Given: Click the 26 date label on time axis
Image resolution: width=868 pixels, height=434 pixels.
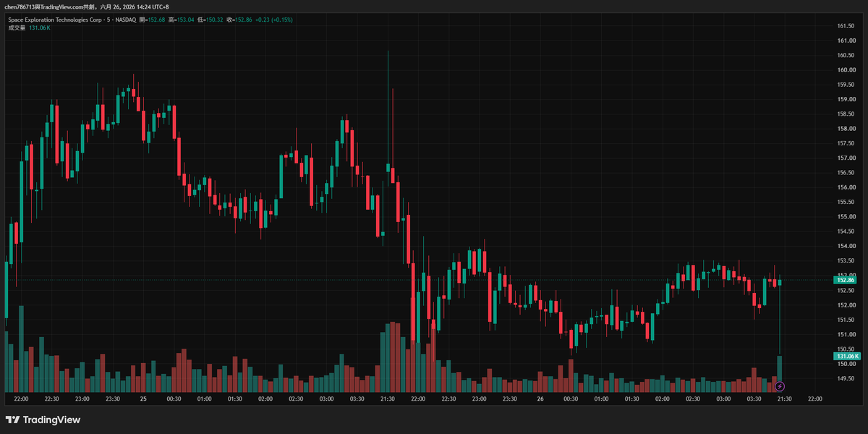Looking at the screenshot, I should [540, 399].
